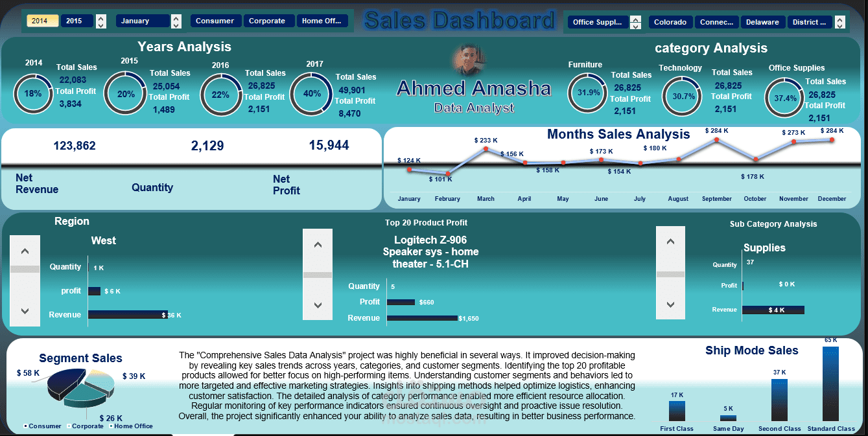Click the Connecticut filter button
The height and width of the screenshot is (436, 868).
click(x=716, y=21)
